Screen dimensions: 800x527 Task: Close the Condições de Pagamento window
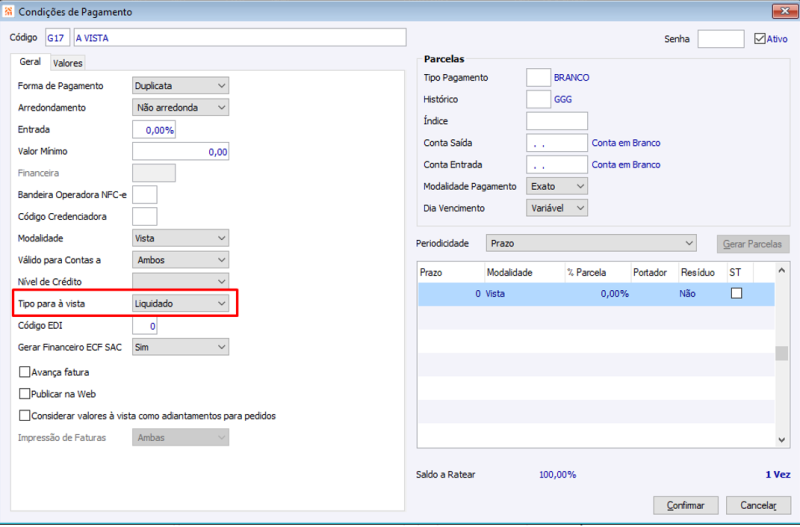tap(784, 11)
